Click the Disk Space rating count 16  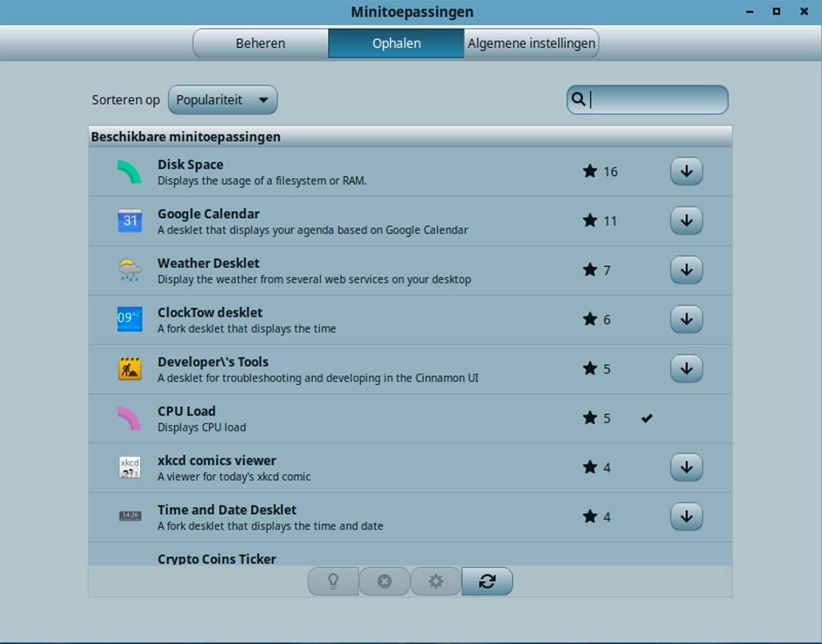[x=610, y=172]
